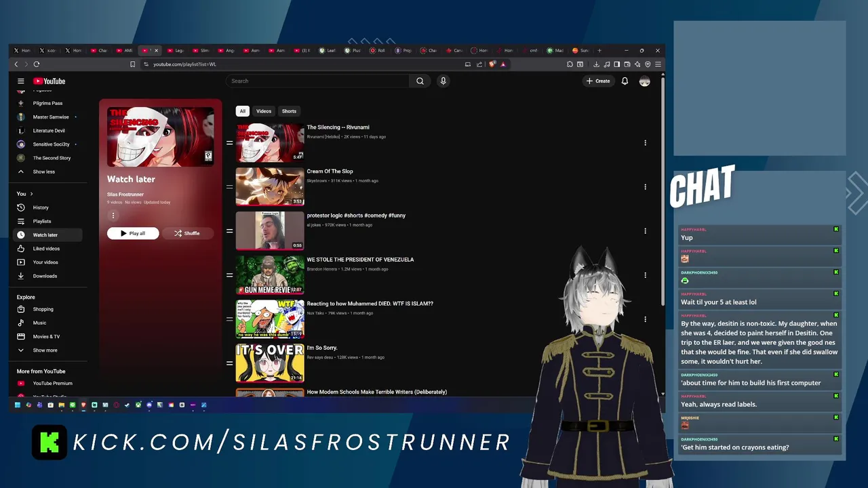Open playlist more-actions three dots
The width and height of the screenshot is (868, 488).
coord(113,216)
